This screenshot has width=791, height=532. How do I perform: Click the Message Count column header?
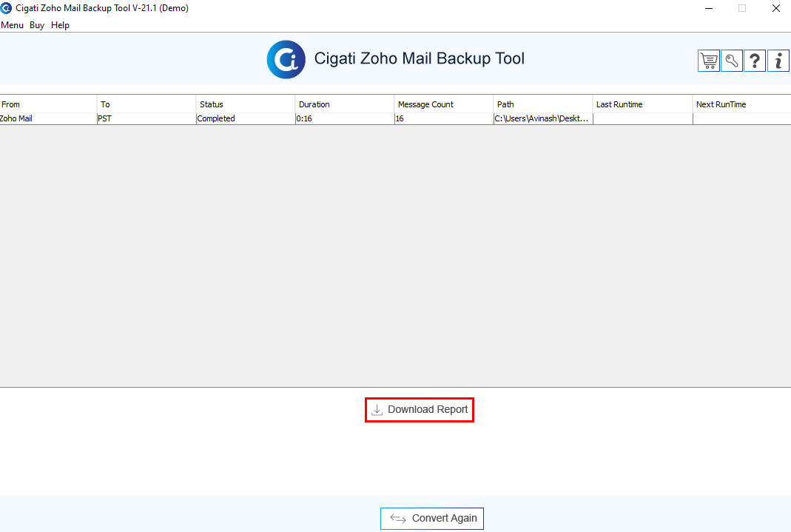tap(443, 104)
